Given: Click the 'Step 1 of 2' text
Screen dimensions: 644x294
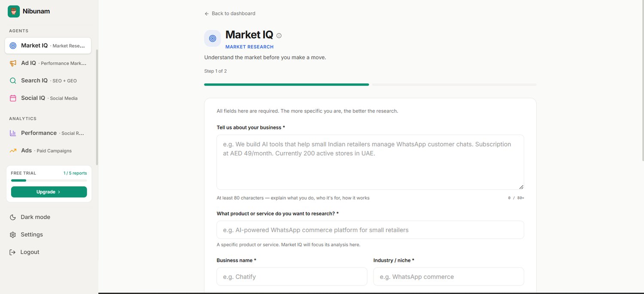Looking at the screenshot, I should (x=216, y=71).
